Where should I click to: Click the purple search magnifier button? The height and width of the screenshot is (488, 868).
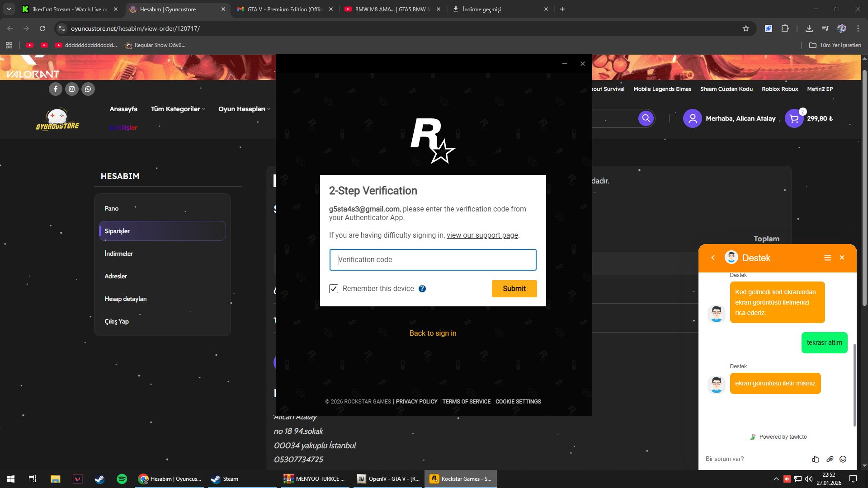click(646, 118)
